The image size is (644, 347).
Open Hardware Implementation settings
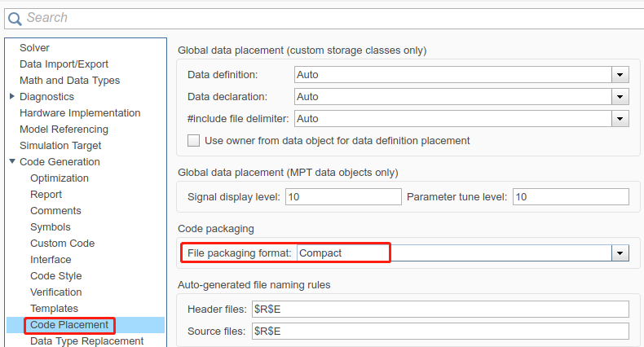80,113
